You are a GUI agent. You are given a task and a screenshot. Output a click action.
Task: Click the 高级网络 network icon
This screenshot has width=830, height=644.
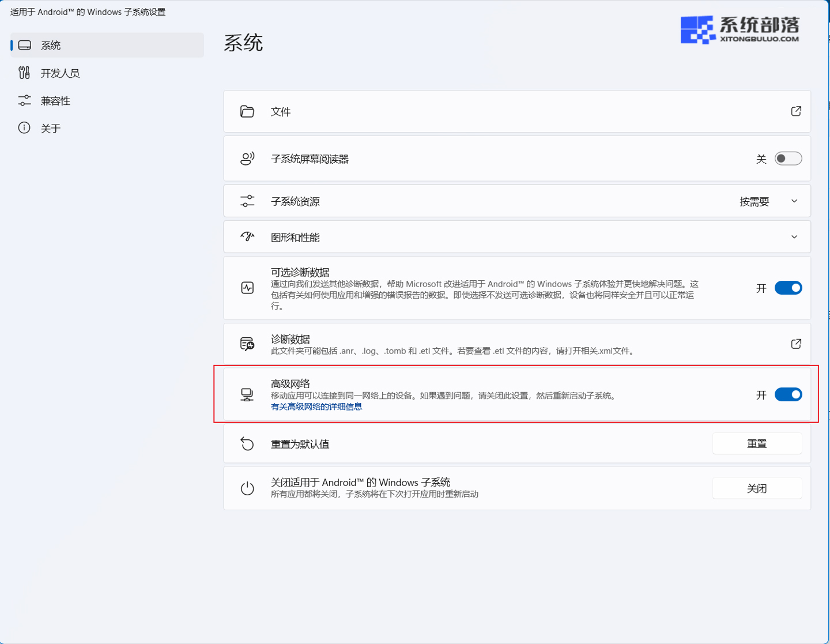247,395
